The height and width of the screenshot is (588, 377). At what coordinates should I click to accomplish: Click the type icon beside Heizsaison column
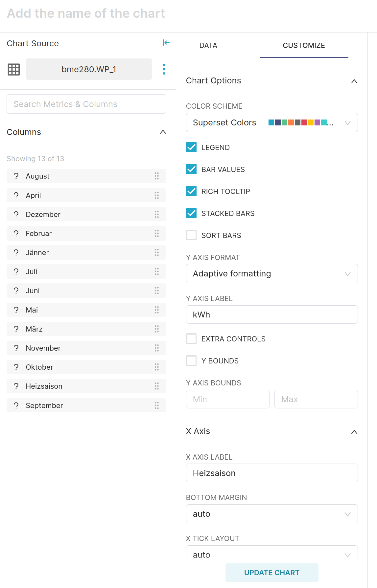click(16, 386)
